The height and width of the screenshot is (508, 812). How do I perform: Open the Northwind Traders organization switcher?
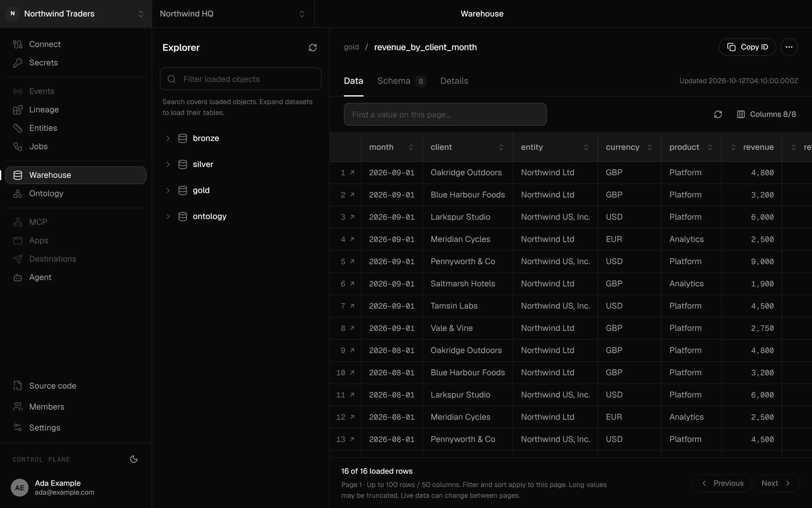[76, 14]
